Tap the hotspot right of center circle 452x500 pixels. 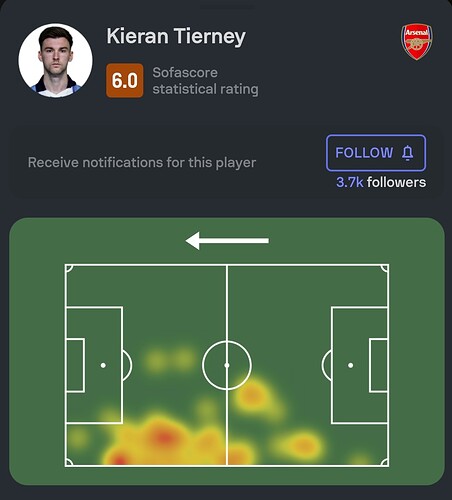tap(252, 396)
